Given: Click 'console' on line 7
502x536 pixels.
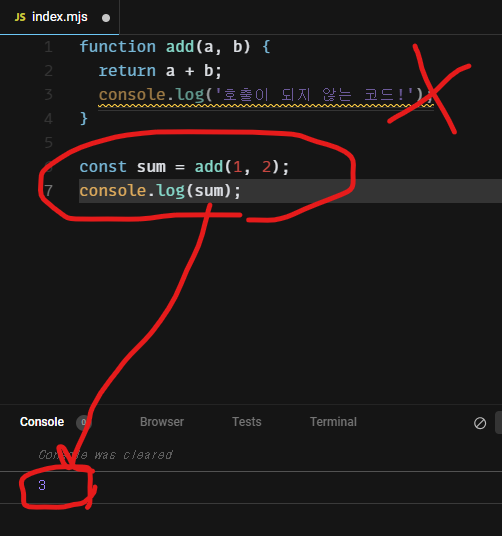Looking at the screenshot, I should pos(113,190).
